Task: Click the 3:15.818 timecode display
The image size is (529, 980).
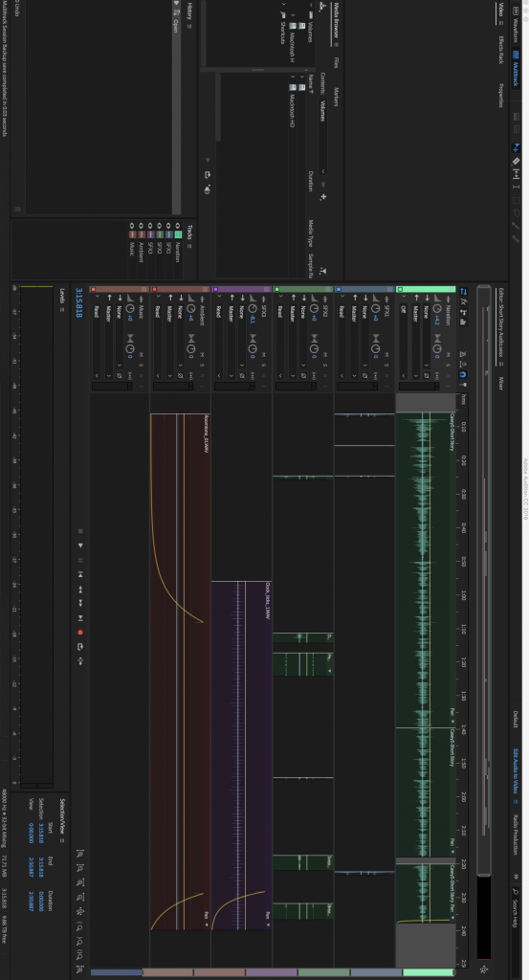Action: pos(80,301)
